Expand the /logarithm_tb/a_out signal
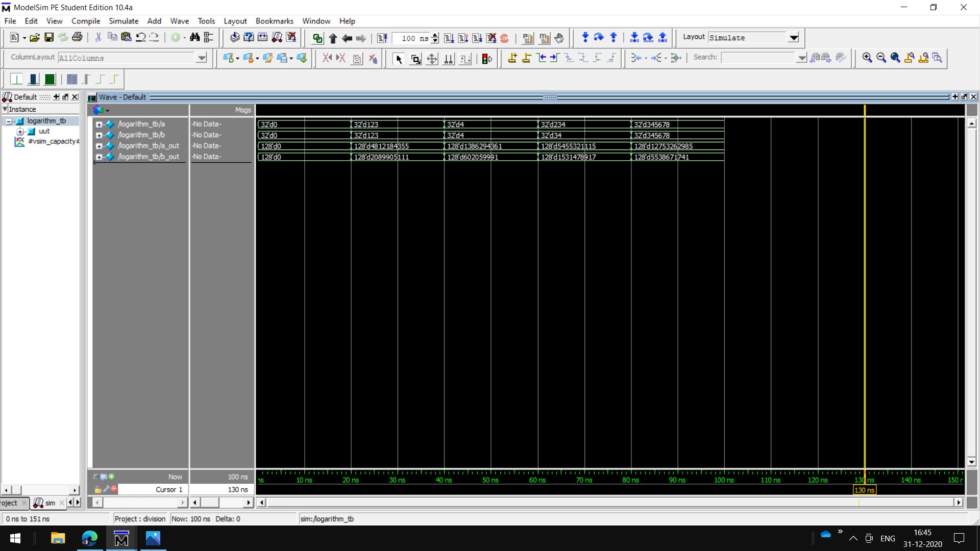The height and width of the screenshot is (551, 980). (x=99, y=146)
